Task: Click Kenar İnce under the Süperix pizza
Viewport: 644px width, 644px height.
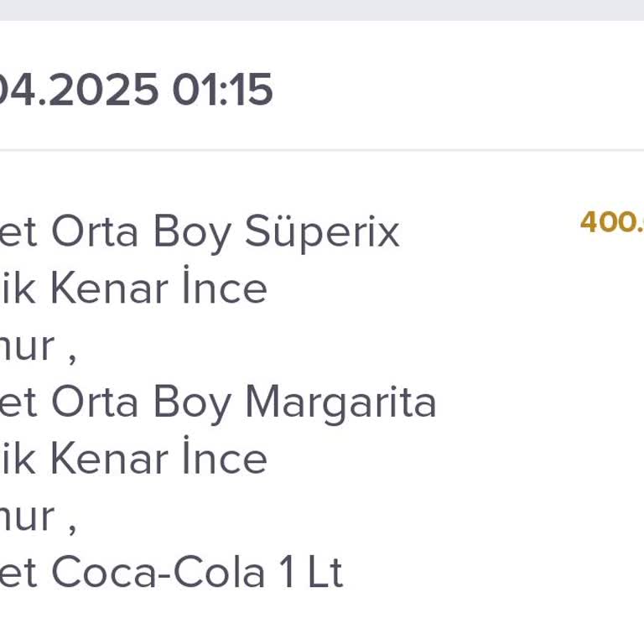Action: click(158, 288)
